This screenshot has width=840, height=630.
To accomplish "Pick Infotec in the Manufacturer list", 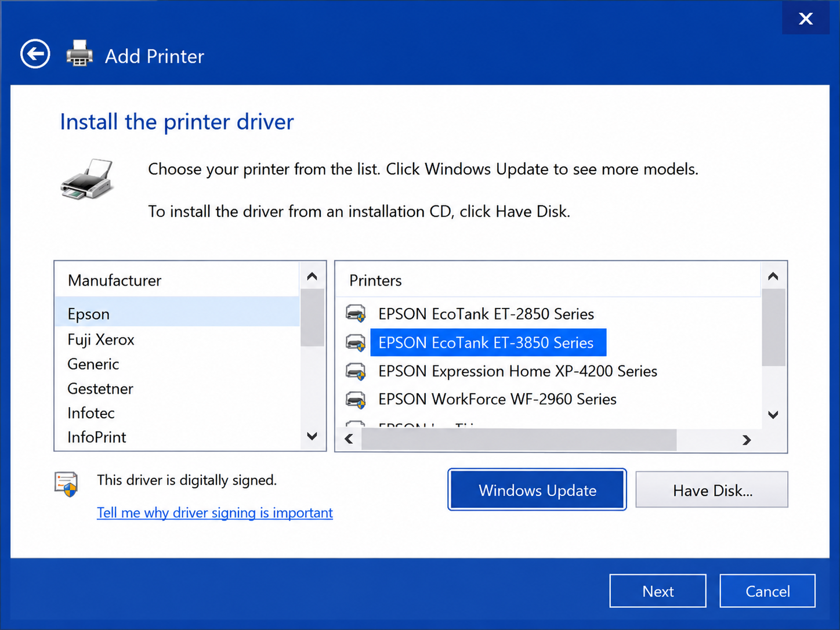I will click(x=178, y=412).
